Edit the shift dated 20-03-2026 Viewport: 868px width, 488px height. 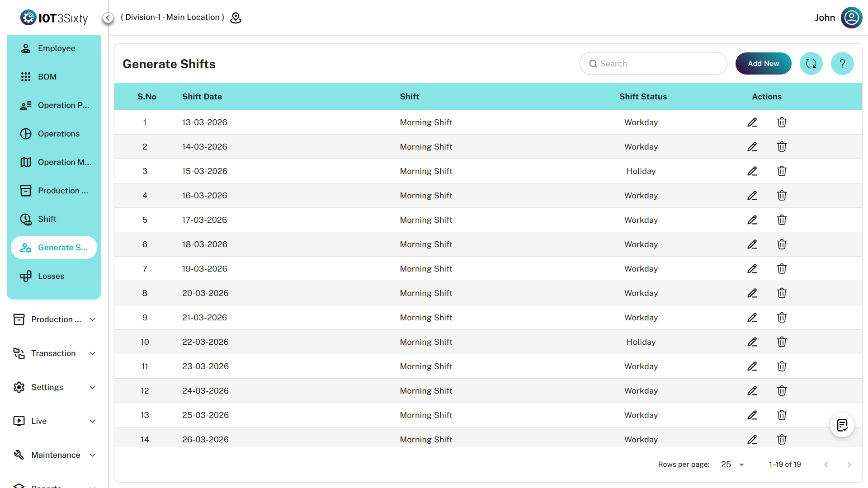[x=752, y=293]
